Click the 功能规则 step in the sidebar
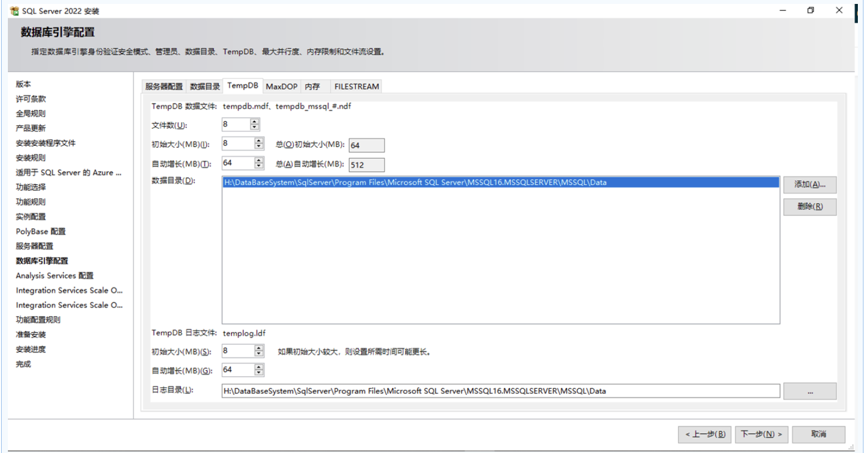 click(31, 202)
